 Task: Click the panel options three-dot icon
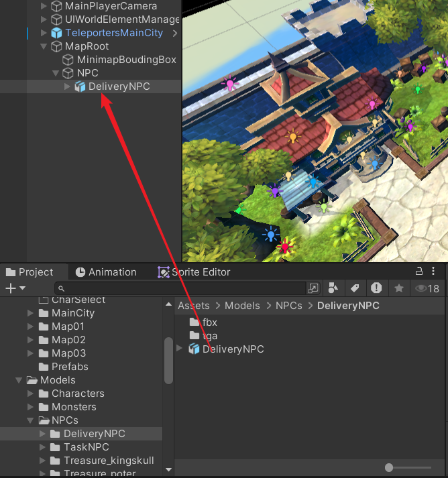(x=436, y=272)
